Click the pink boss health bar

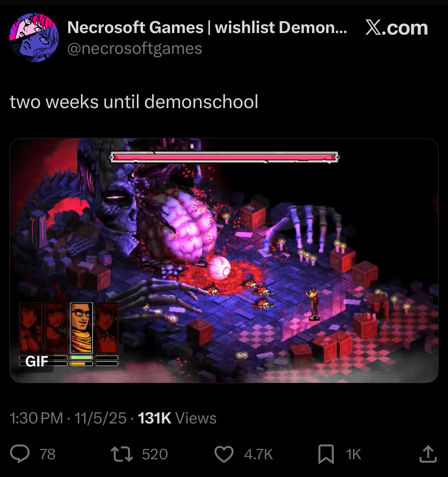224,157
